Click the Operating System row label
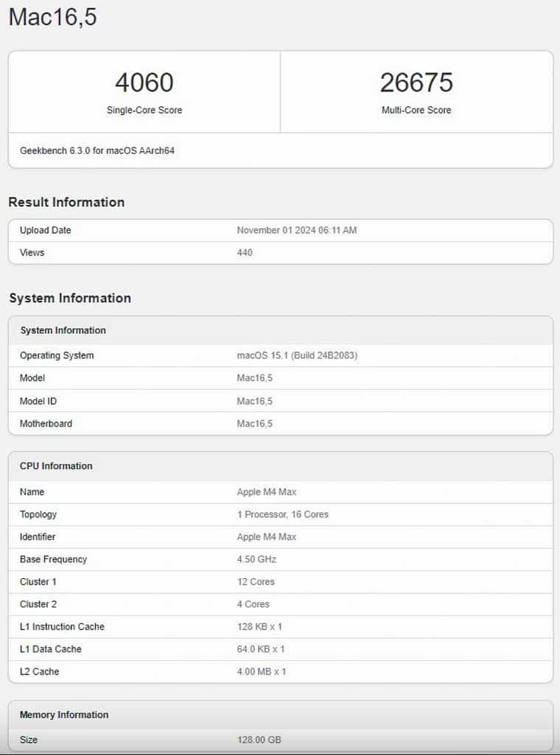This screenshot has height=755, width=560. pos(57,355)
